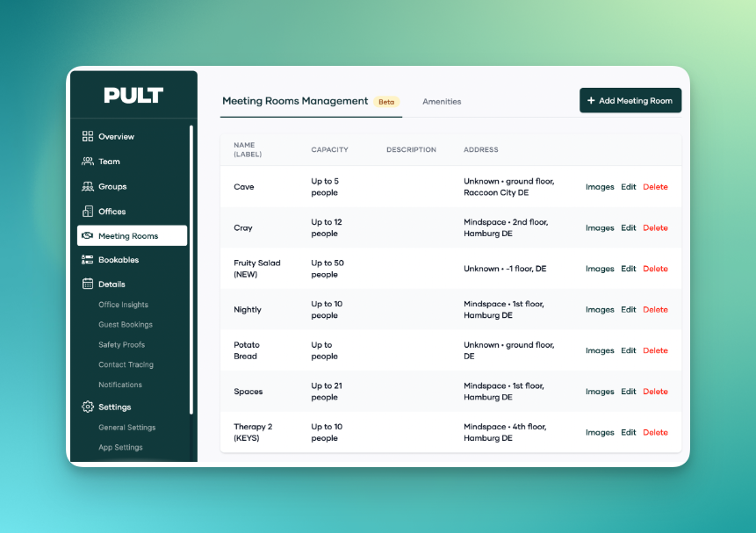The image size is (756, 533).
Task: Click the "Up to 12 people" capacity
Action: pyautogui.click(x=327, y=227)
